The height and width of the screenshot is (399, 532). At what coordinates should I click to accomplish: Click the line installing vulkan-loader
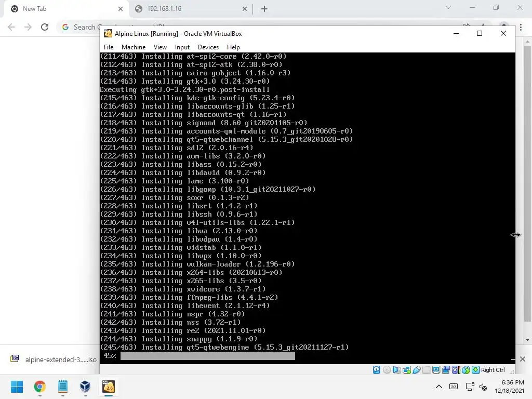(197, 264)
